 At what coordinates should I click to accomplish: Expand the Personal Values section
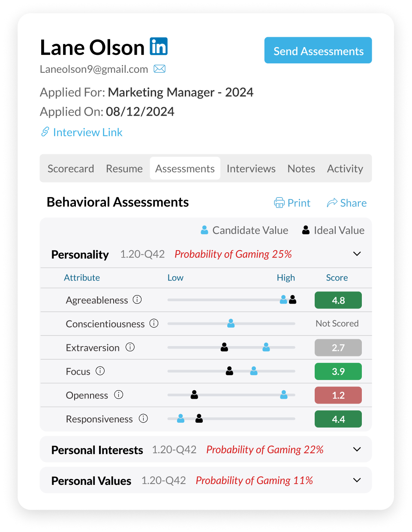coord(357,480)
